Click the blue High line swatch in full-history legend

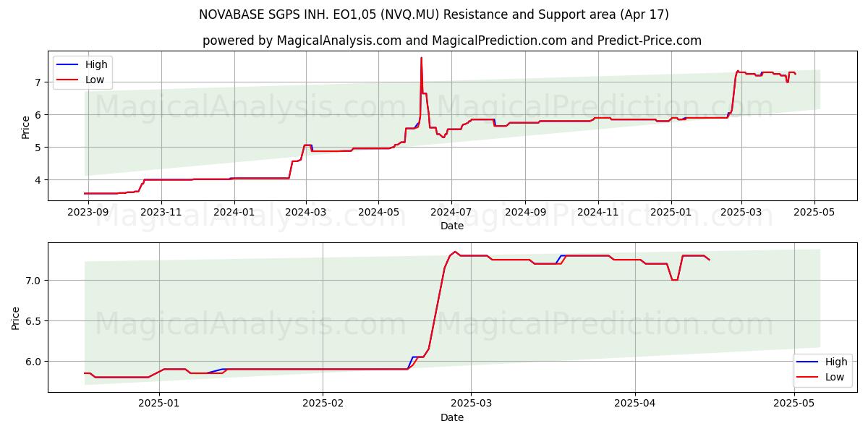(x=68, y=64)
